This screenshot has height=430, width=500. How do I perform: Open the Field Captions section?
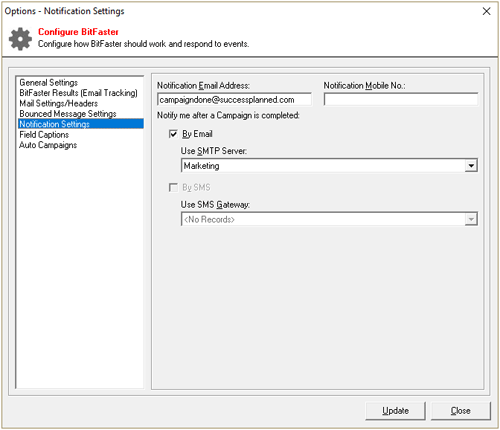(x=44, y=135)
